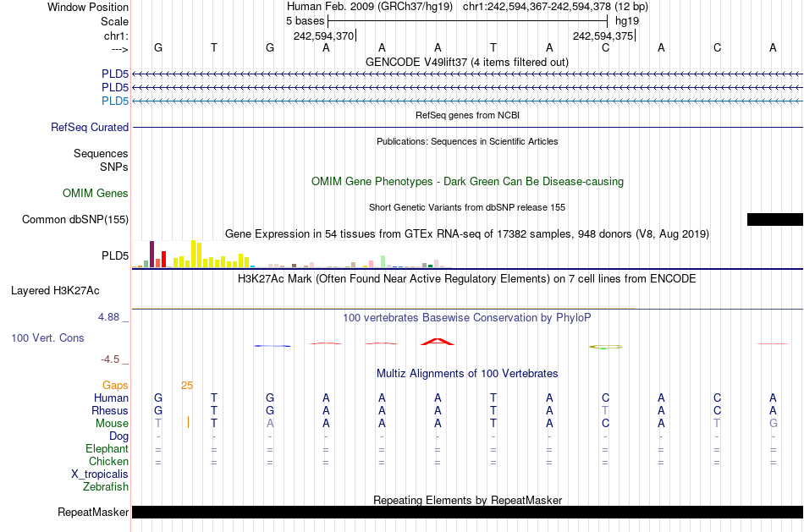Click the Rhesus alignment row label
This screenshot has width=804, height=532.
pyautogui.click(x=110, y=411)
